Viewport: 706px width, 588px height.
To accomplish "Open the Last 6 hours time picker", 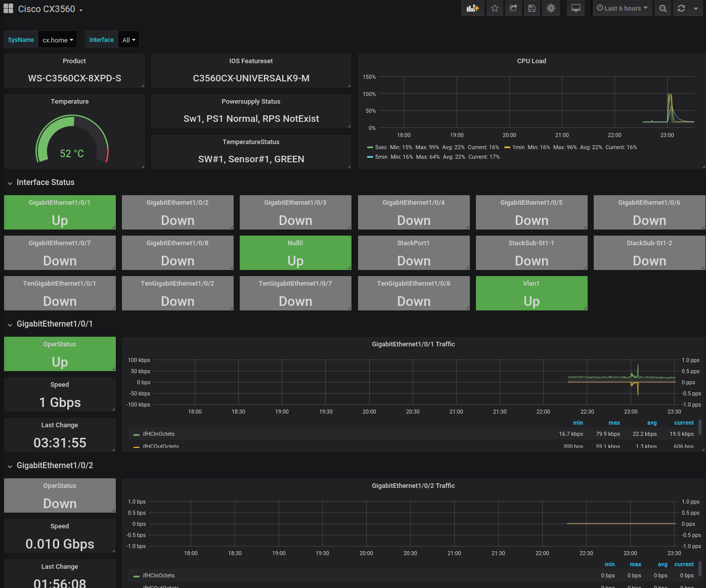I will pyautogui.click(x=622, y=8).
